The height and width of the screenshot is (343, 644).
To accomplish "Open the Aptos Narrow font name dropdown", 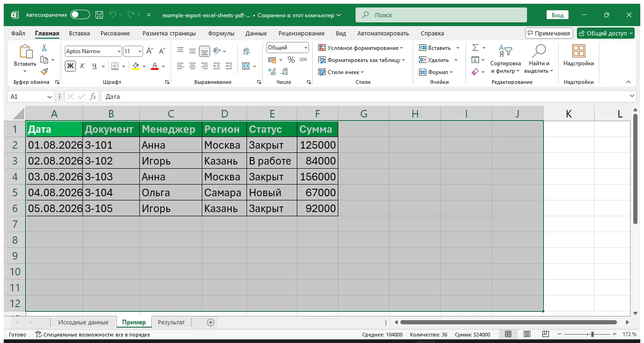I will click(x=119, y=51).
